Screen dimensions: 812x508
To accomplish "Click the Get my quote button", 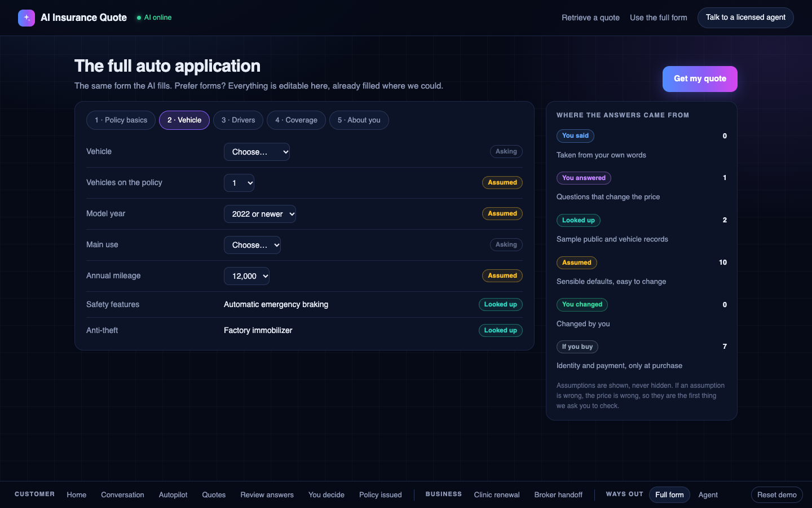I will (700, 79).
